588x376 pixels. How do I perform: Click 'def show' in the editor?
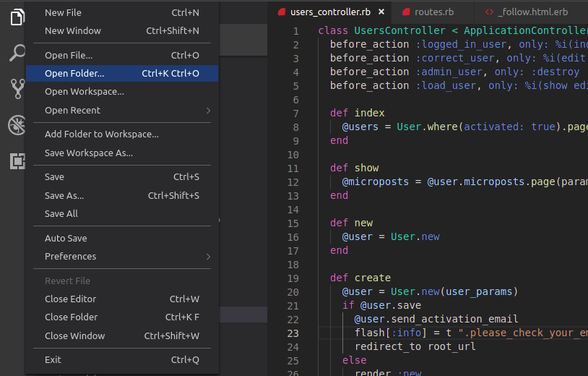click(355, 168)
